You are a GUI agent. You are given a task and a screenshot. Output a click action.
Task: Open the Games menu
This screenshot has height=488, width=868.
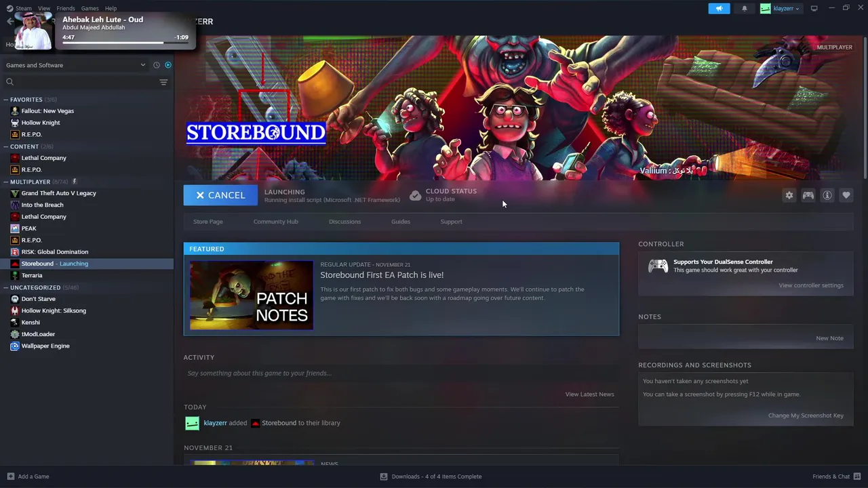click(x=90, y=8)
